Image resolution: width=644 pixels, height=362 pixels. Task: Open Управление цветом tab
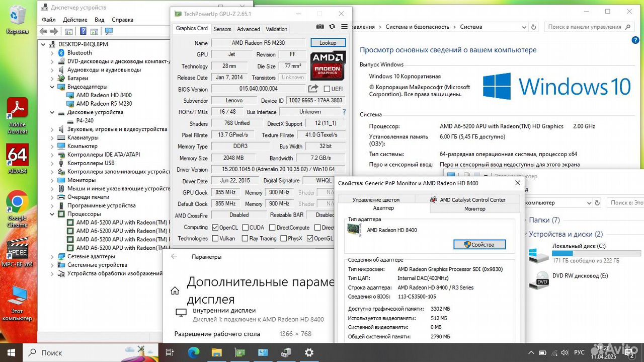pos(376,200)
